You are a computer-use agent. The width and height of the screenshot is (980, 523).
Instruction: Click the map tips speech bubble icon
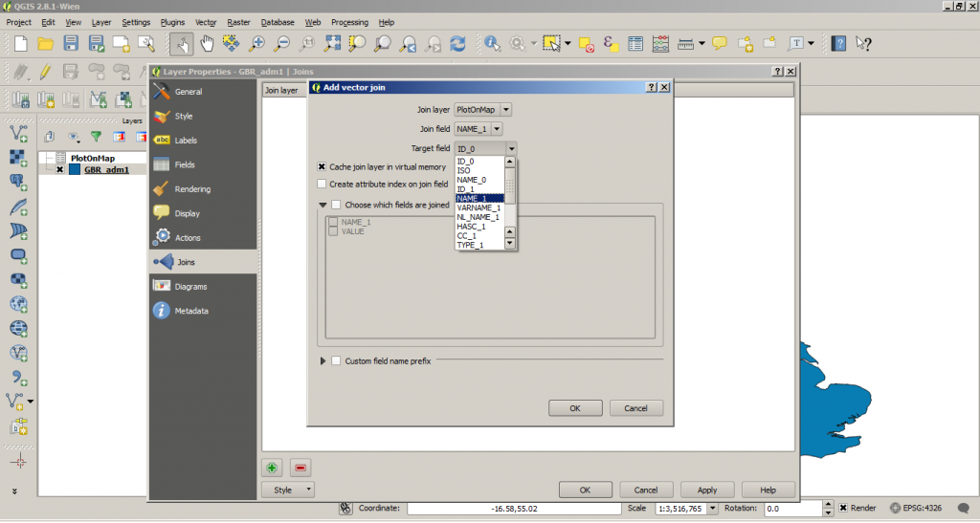tap(720, 44)
